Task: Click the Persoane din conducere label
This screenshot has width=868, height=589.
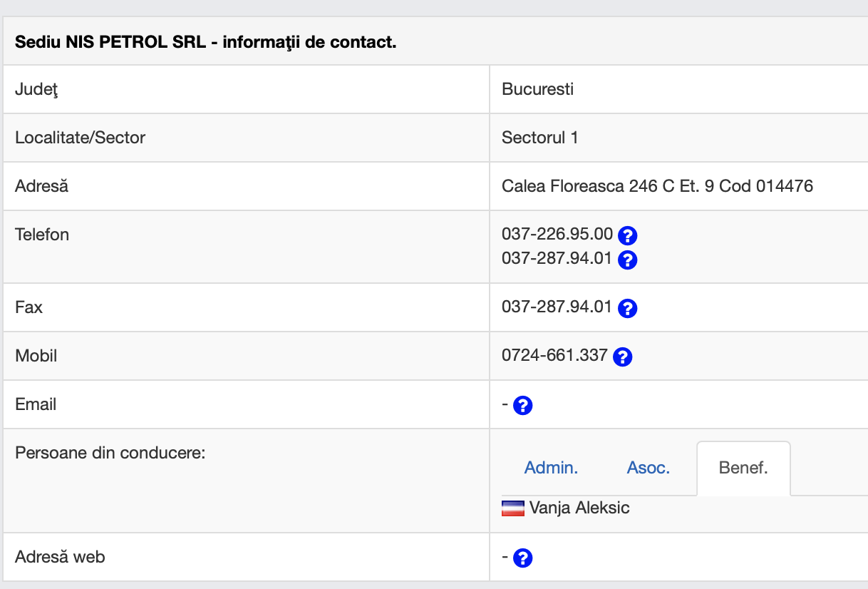Action: point(110,453)
